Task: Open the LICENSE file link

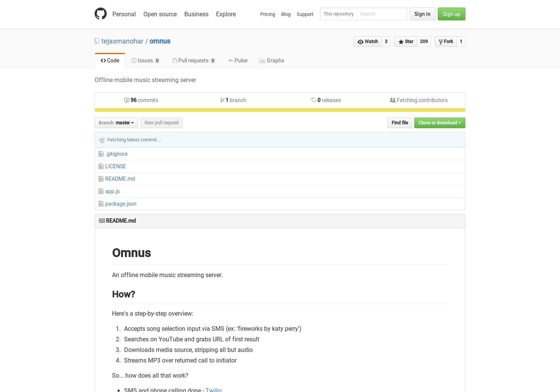Action: [115, 166]
